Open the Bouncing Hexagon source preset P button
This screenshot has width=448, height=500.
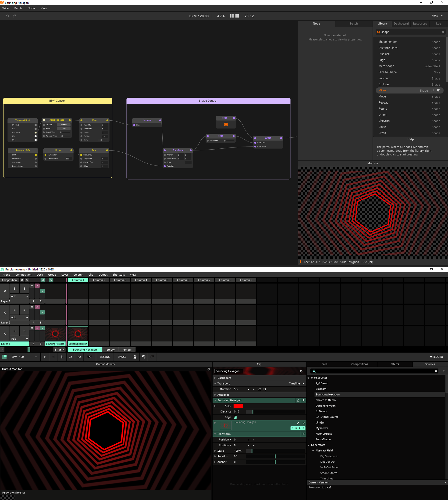[303, 400]
